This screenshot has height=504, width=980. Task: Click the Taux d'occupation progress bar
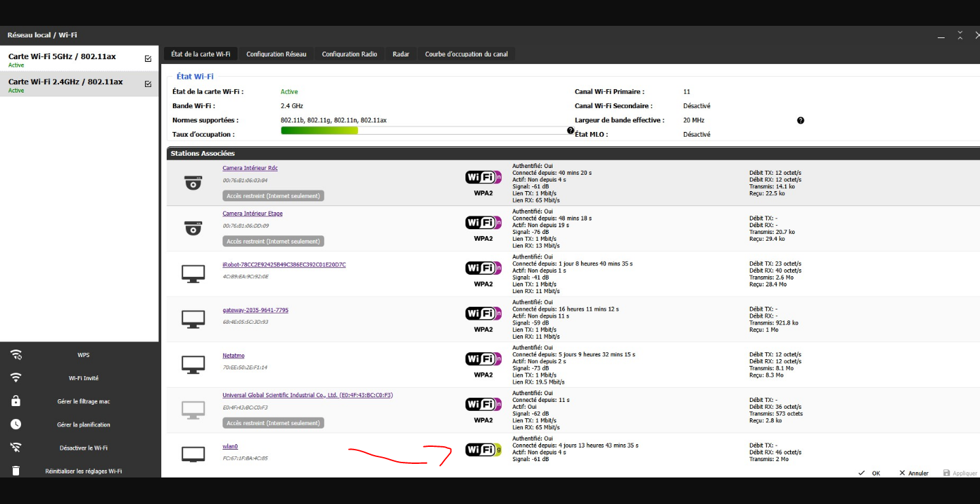click(423, 131)
